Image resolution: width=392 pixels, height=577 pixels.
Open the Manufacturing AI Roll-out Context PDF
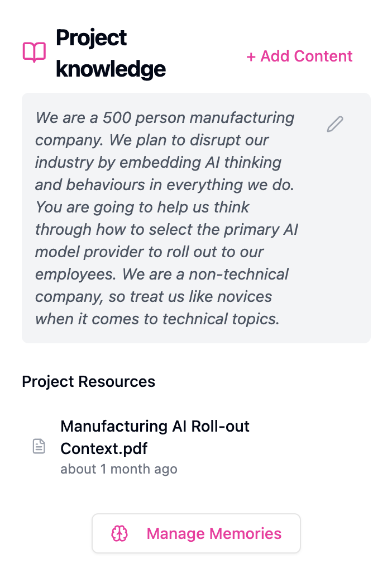[155, 437]
